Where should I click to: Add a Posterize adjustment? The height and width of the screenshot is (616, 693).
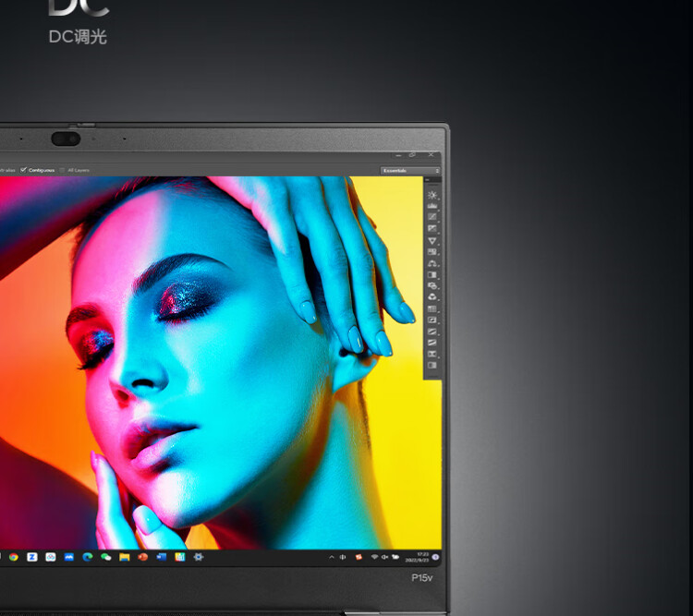pos(432,332)
